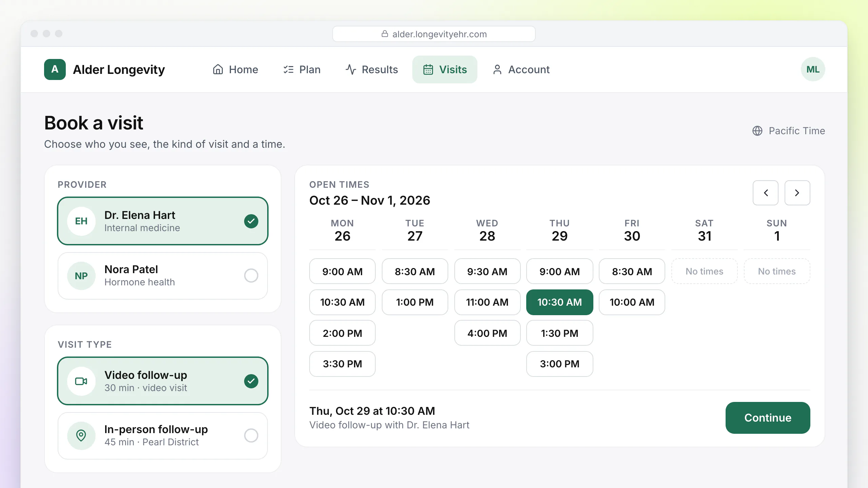Click the Book a visit heading
This screenshot has height=488, width=868.
(94, 123)
